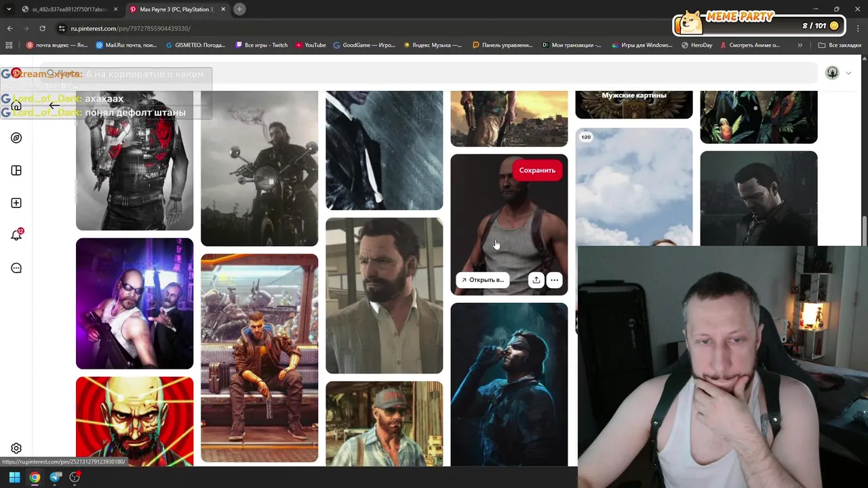Open the HeroDay bookmark

point(696,45)
